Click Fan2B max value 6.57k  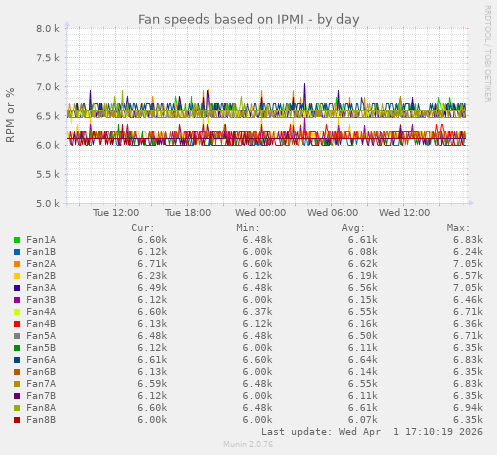(x=468, y=276)
